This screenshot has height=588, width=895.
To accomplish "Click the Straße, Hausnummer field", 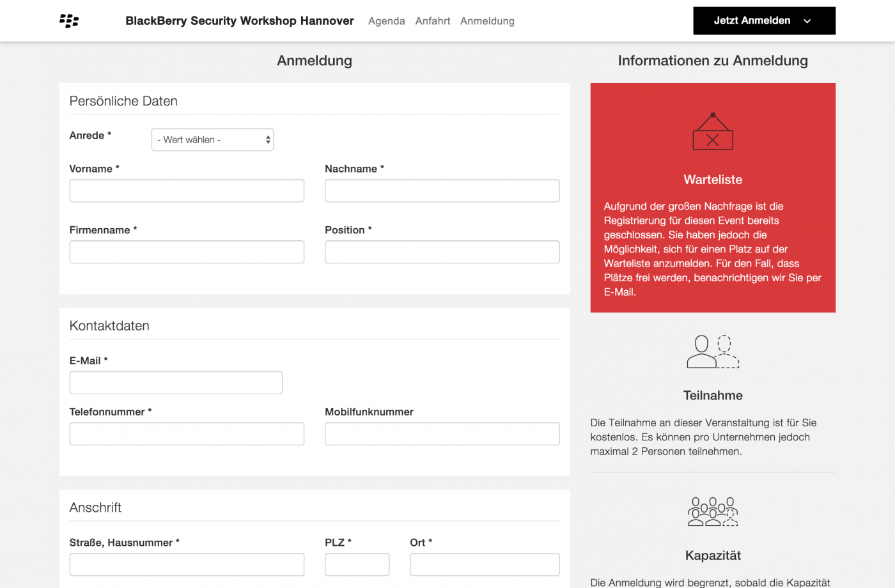I will pyautogui.click(x=187, y=564).
